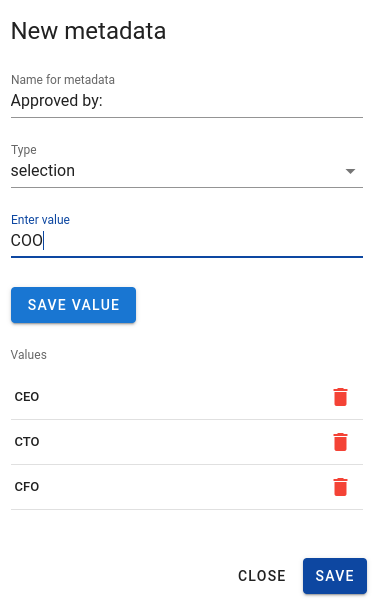Click into the Enter value field containing COO
This screenshot has width=377, height=603.
pyautogui.click(x=187, y=241)
